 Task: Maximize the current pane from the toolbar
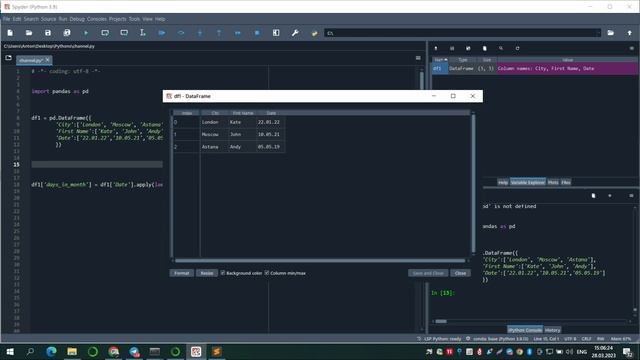pyautogui.click(x=276, y=33)
